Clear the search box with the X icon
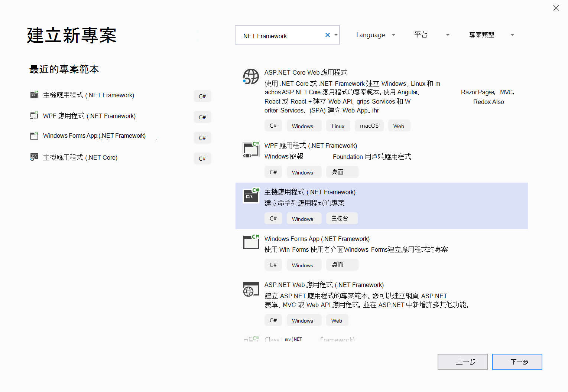The height and width of the screenshot is (392, 568). [328, 35]
